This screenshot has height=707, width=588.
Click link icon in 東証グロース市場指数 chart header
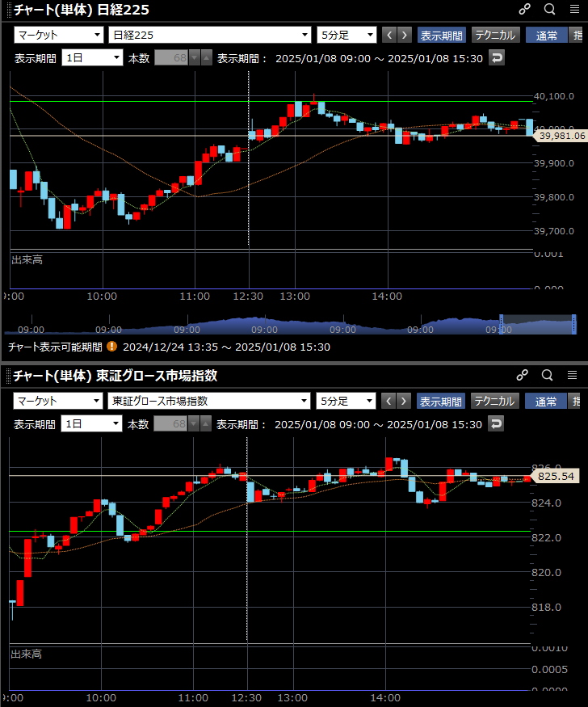pyautogui.click(x=523, y=375)
